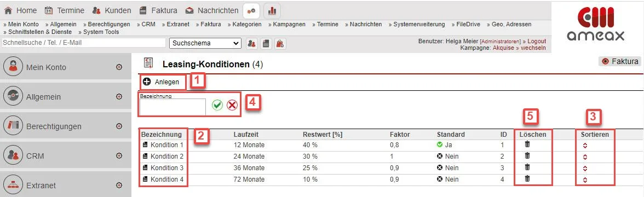Open the settings gear icon tab

(251, 11)
